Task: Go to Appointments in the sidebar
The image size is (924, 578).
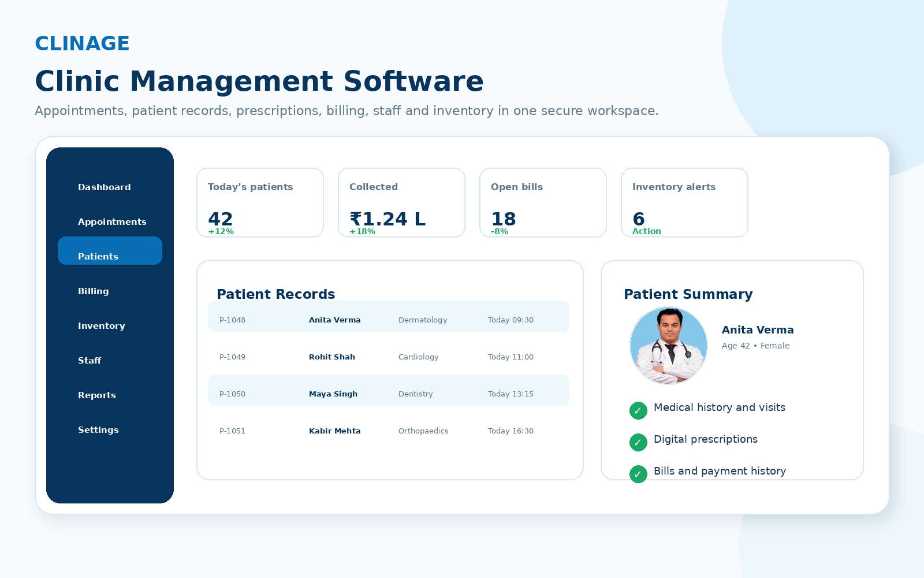Action: pyautogui.click(x=112, y=222)
